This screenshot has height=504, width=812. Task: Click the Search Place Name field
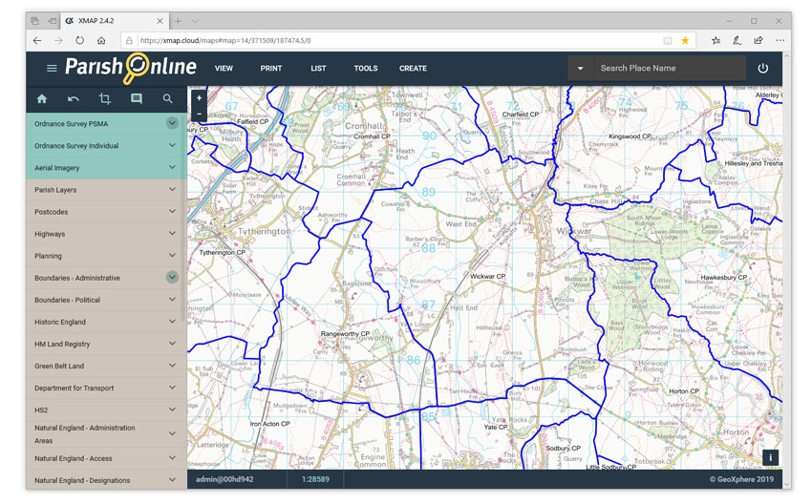(670, 69)
